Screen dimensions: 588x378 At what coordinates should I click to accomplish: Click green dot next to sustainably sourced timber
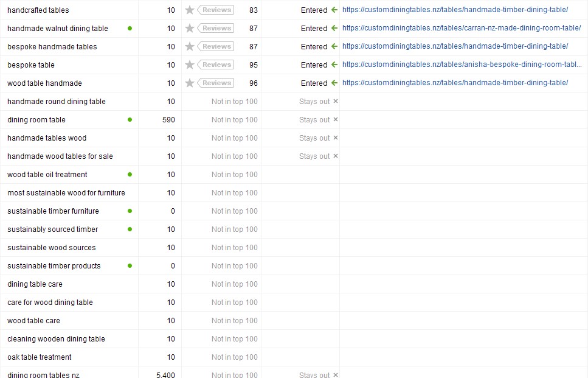coord(130,229)
